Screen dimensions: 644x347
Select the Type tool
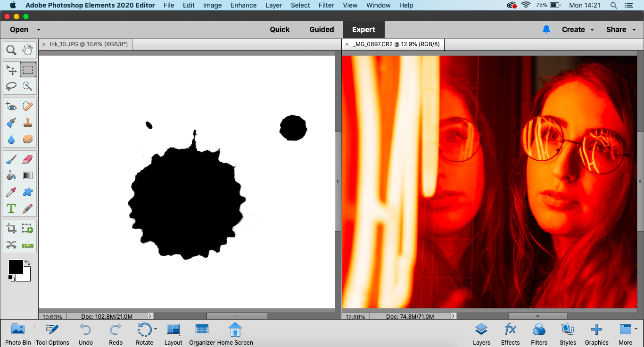11,208
